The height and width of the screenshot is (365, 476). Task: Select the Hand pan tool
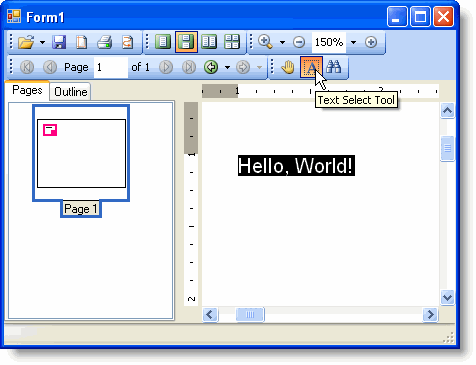click(x=288, y=67)
